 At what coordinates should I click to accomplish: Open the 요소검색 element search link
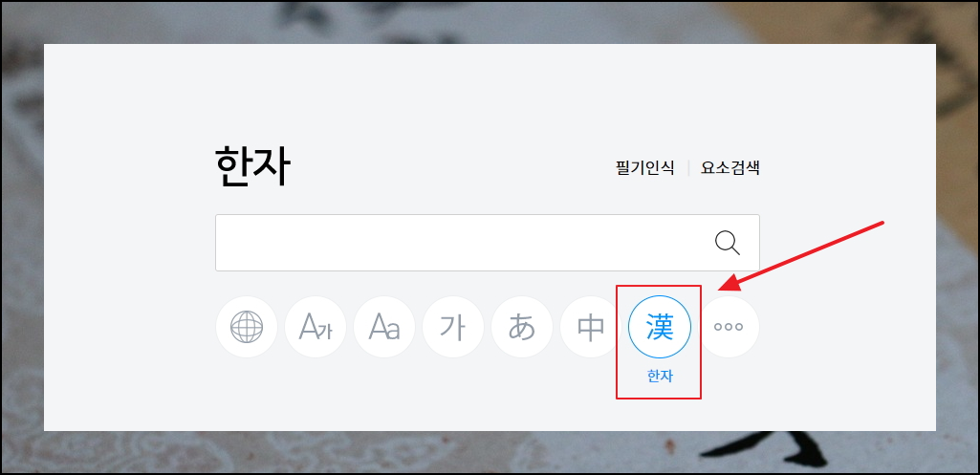[x=730, y=167]
